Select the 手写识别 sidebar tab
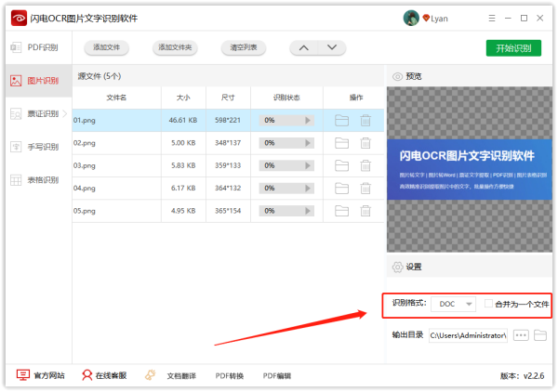The width and height of the screenshot is (558, 392). point(36,147)
